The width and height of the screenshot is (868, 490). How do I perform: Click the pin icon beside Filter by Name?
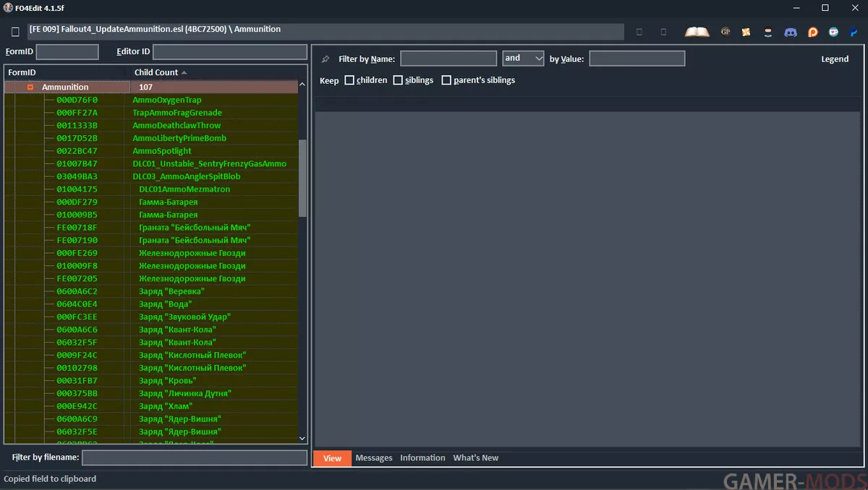tap(325, 59)
